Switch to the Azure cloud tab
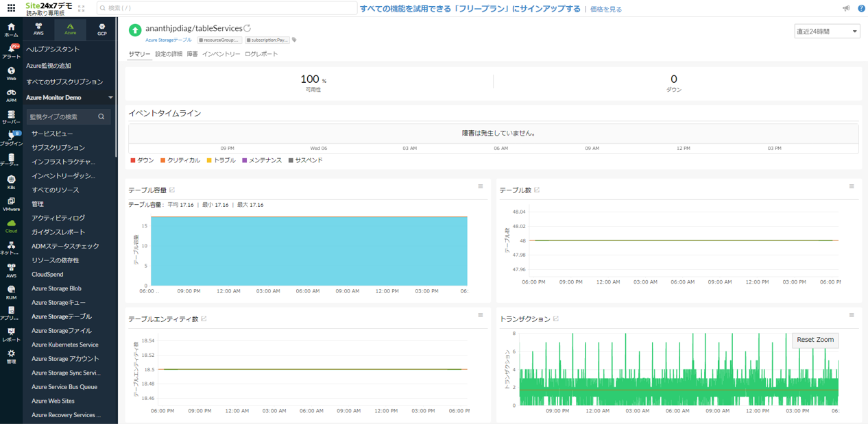868x424 pixels. [70, 29]
